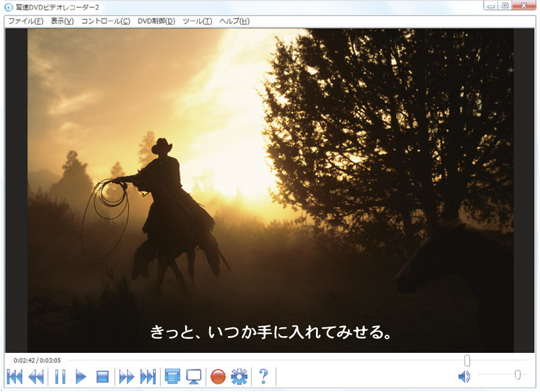Open settings with the gear icon

coord(240,376)
